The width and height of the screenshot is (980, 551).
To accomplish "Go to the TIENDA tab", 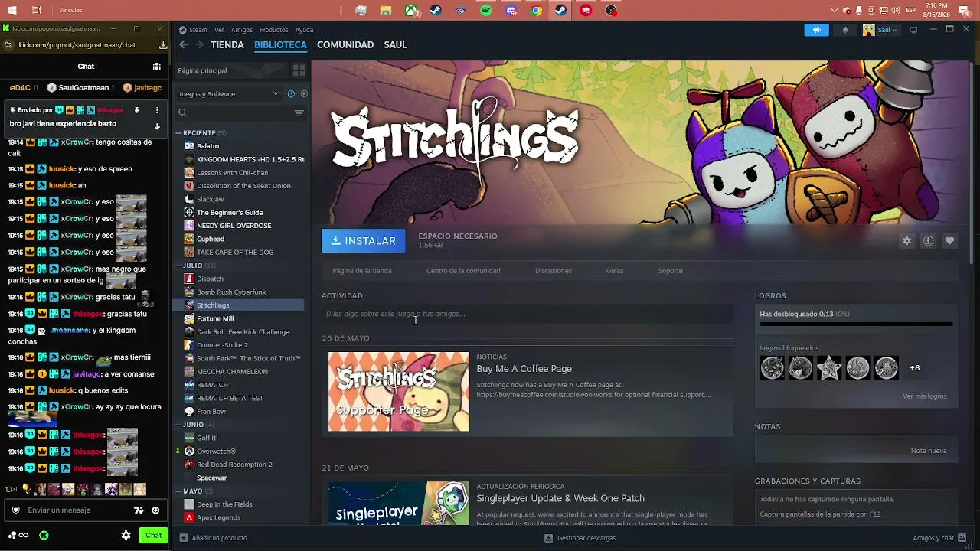I will tap(227, 44).
